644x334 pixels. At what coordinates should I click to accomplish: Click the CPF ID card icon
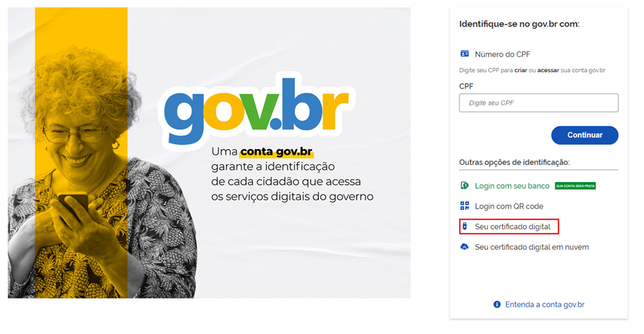click(x=465, y=54)
